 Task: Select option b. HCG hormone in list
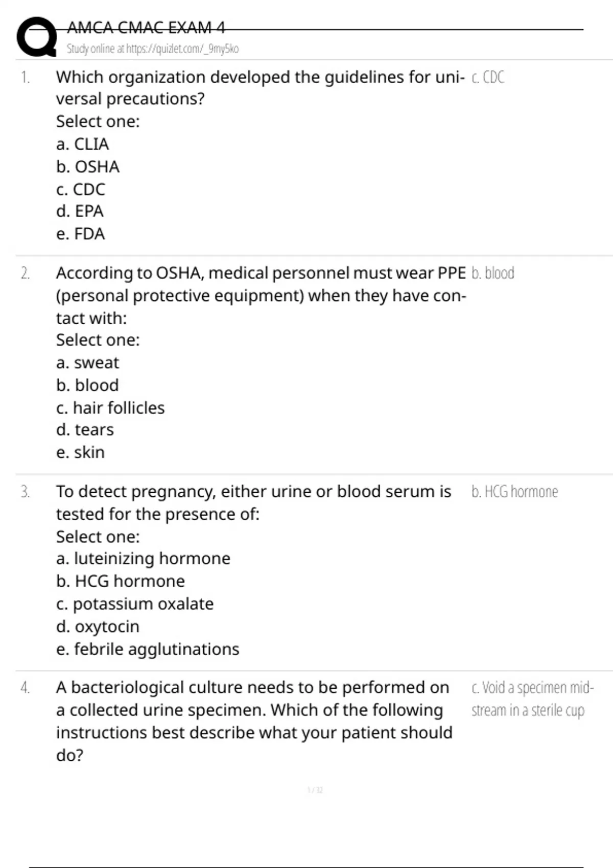121,581
